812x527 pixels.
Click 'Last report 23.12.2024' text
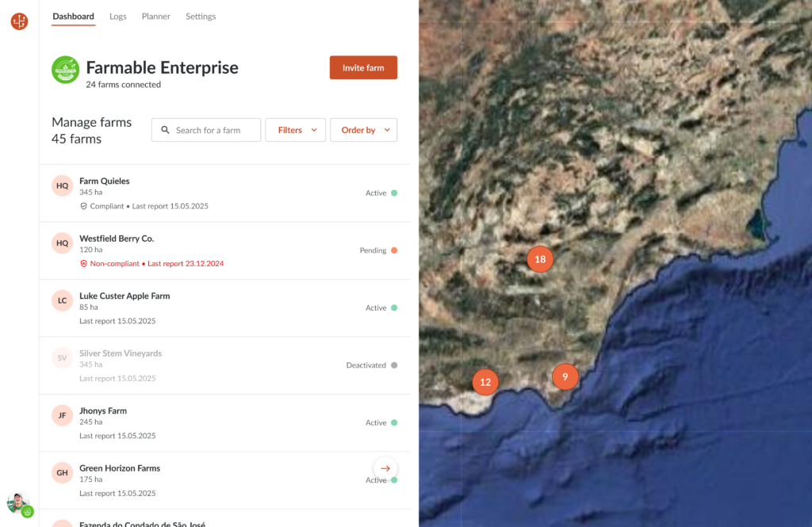tap(186, 263)
